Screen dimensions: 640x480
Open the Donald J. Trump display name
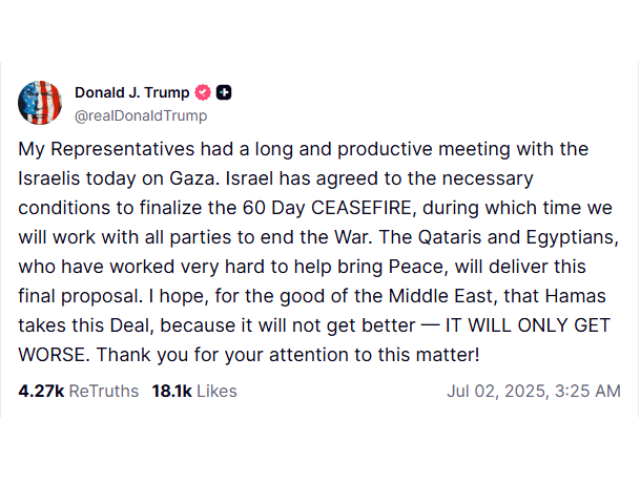click(132, 93)
